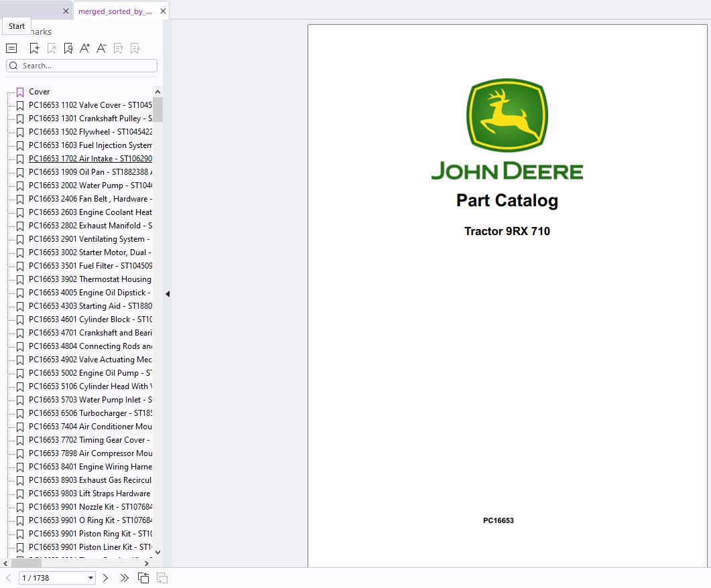The width and height of the screenshot is (711, 588).
Task: Select the 1702 Air Intake bookmark
Action: [90, 159]
